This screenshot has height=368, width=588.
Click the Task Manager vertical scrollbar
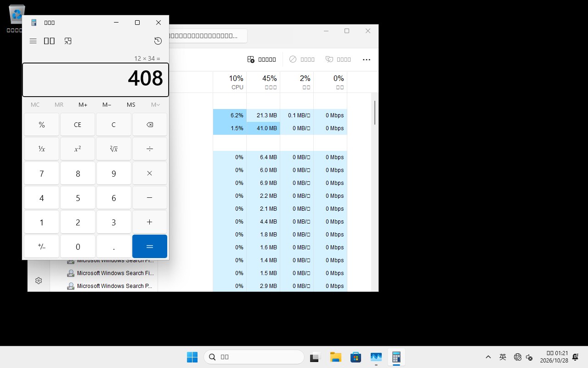(375, 113)
